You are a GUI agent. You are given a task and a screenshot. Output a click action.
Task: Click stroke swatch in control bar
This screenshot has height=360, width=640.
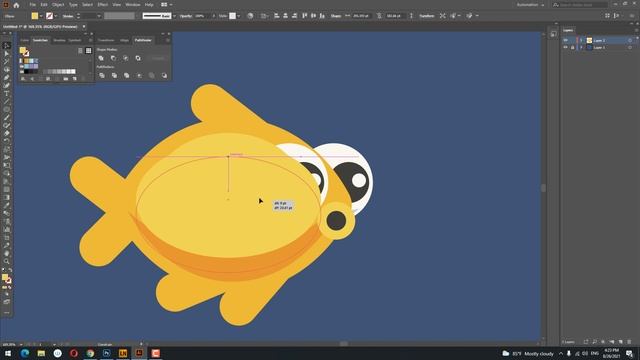[49, 16]
